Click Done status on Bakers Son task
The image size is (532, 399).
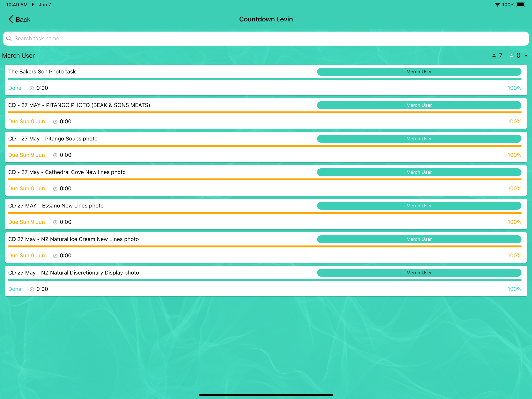click(15, 88)
